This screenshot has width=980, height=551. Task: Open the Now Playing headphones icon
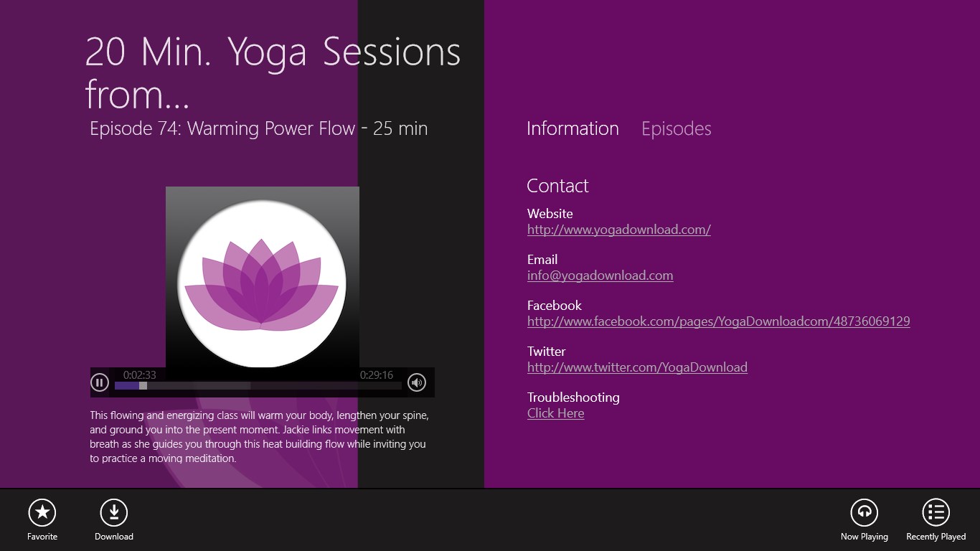click(x=864, y=512)
